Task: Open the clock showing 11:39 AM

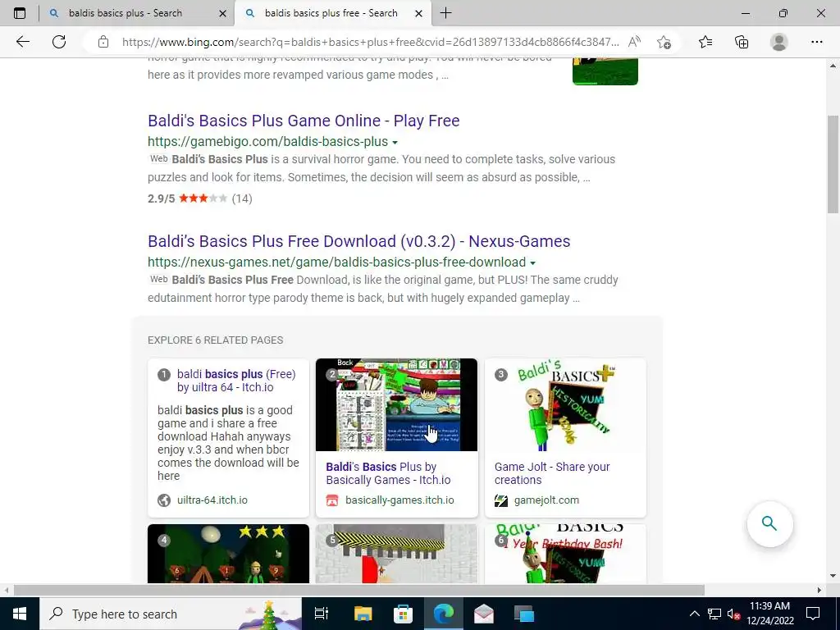Action: click(x=769, y=614)
